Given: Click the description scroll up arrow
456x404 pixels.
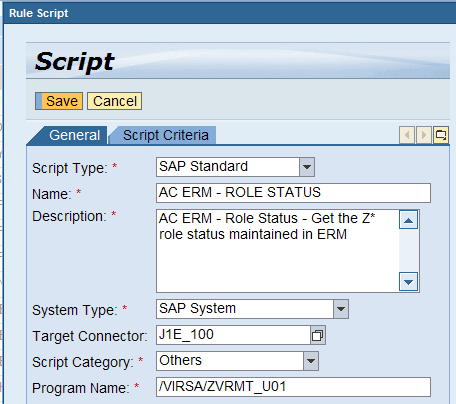Looking at the screenshot, I should click(408, 220).
